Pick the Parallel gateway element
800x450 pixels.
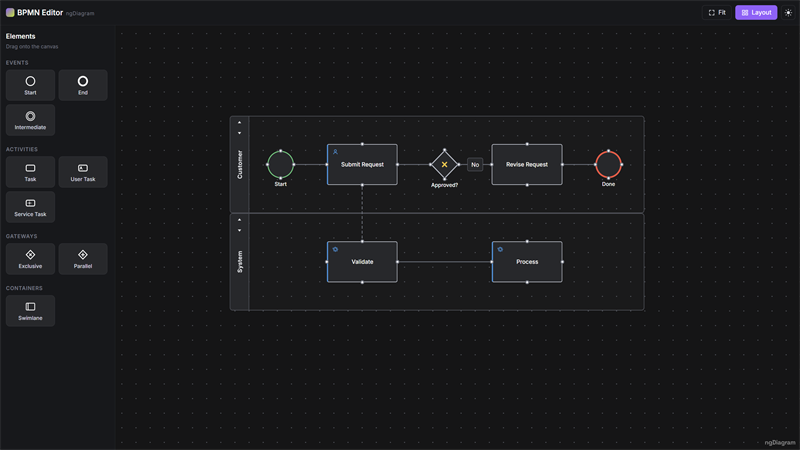point(83,259)
